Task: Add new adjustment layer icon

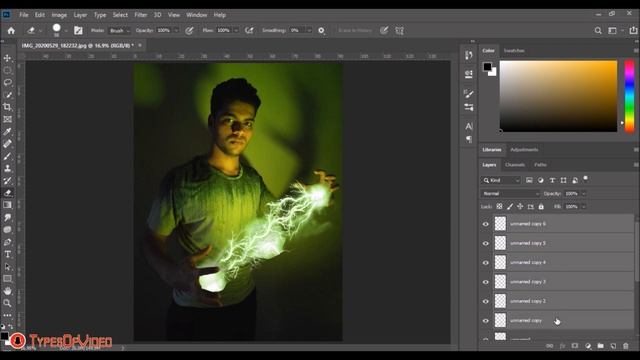Action: (x=588, y=346)
